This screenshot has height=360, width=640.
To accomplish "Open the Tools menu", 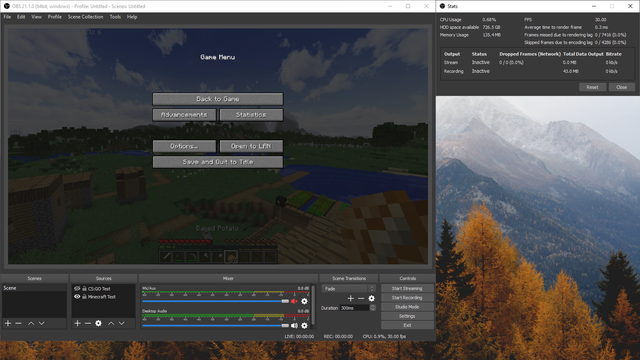I will point(115,17).
